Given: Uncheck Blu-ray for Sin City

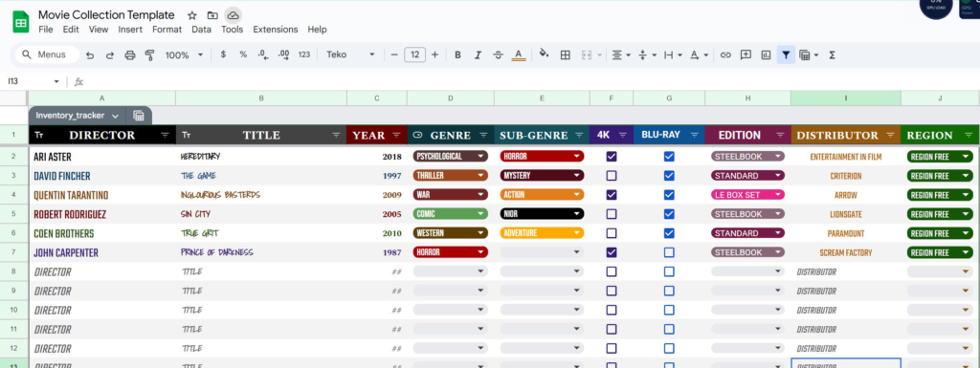Looking at the screenshot, I should click(669, 214).
